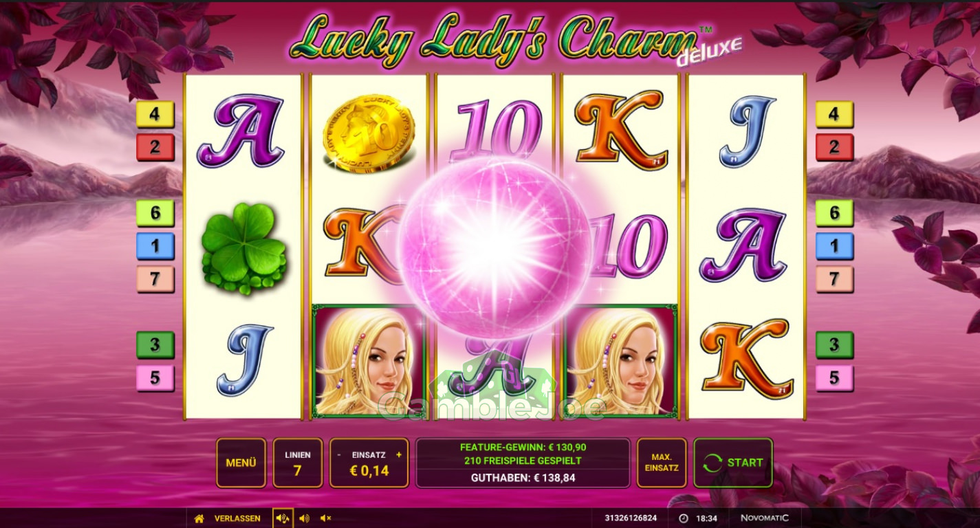This screenshot has width=980, height=528.
Task: Spin the reels with START
Action: (x=733, y=463)
